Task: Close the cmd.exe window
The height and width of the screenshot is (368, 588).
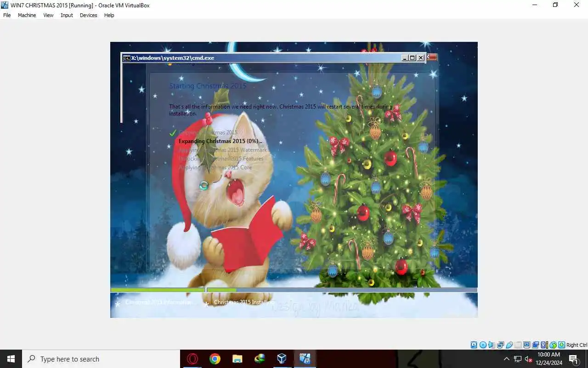Action: point(421,58)
